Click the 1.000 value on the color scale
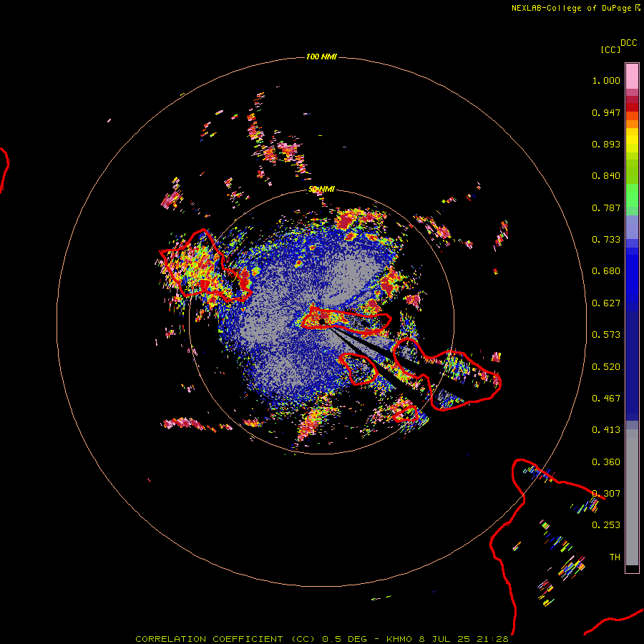Screen dimensions: 644x644 click(606, 80)
